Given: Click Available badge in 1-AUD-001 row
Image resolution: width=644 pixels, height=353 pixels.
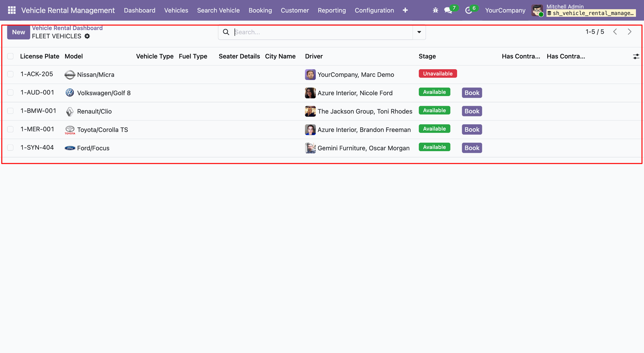Looking at the screenshot, I should coord(434,92).
